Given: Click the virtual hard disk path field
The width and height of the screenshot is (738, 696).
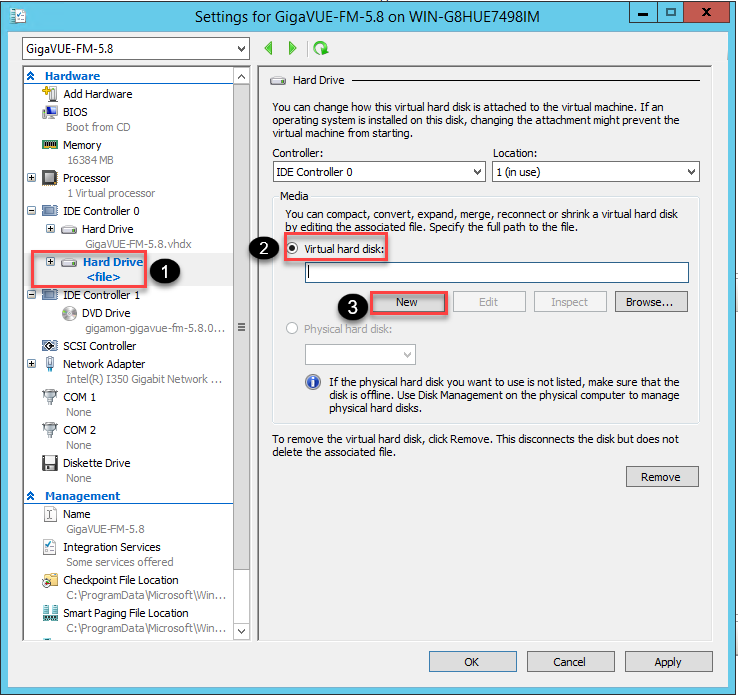Looking at the screenshot, I should pos(496,272).
